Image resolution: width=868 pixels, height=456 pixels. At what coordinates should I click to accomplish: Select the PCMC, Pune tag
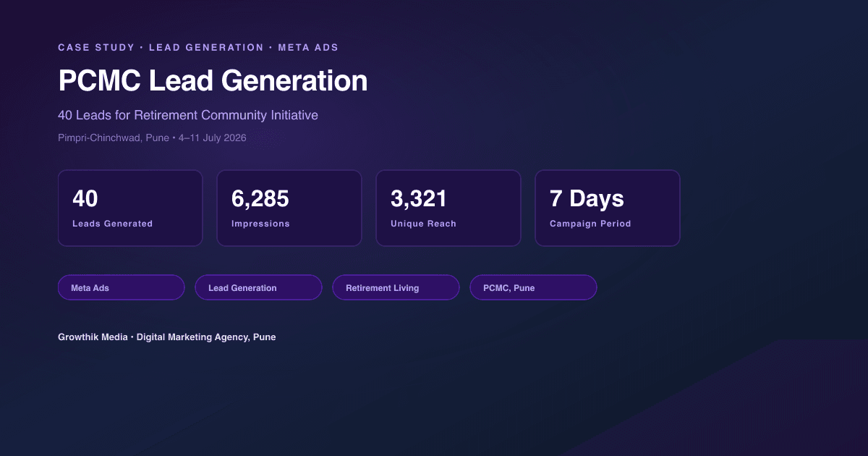(x=533, y=287)
